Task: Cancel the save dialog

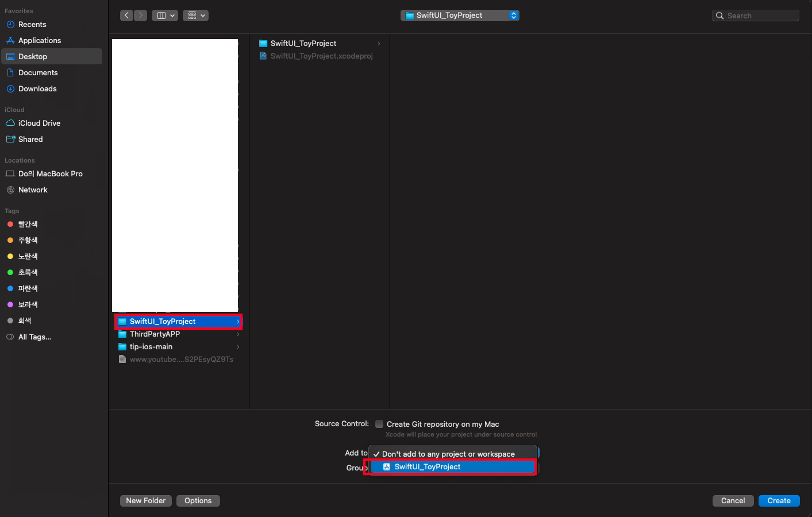Action: [x=733, y=501]
